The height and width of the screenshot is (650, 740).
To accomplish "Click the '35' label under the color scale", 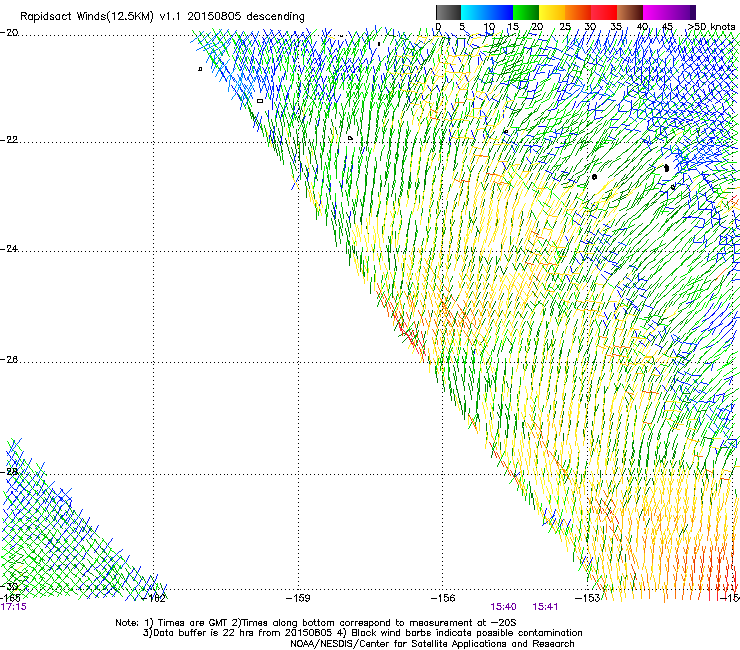I will click(616, 27).
